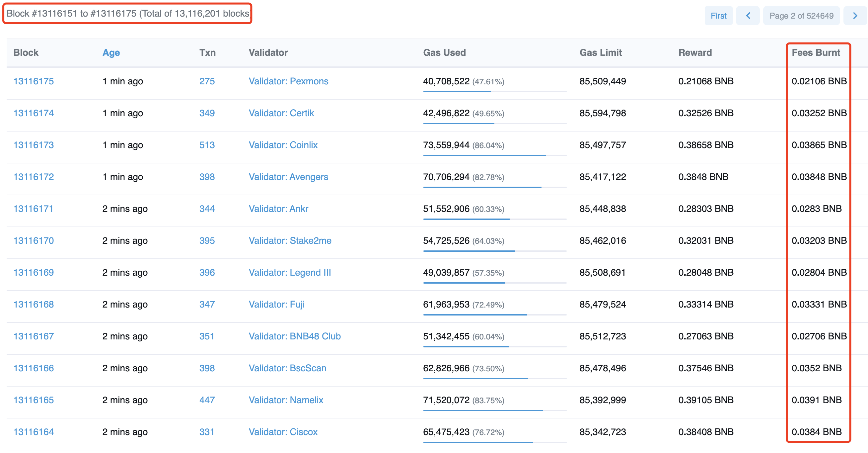This screenshot has width=868, height=453.
Task: Open Validator: Stake2me page
Action: [290, 241]
